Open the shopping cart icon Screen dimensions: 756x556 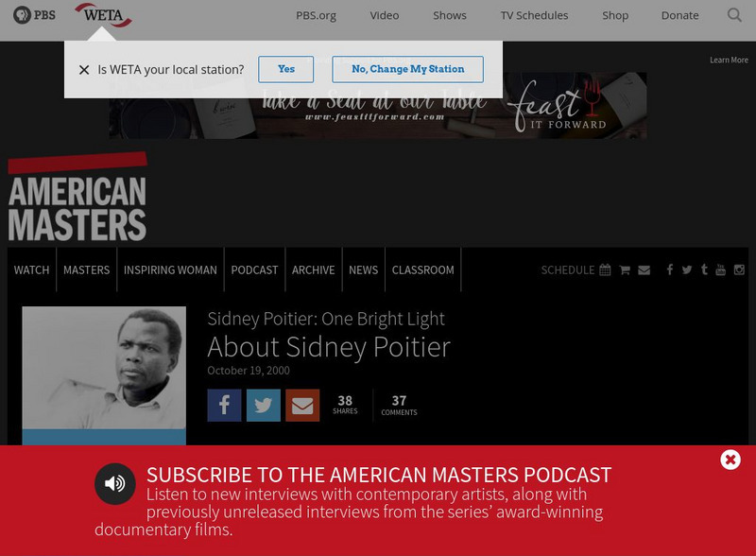pos(625,269)
